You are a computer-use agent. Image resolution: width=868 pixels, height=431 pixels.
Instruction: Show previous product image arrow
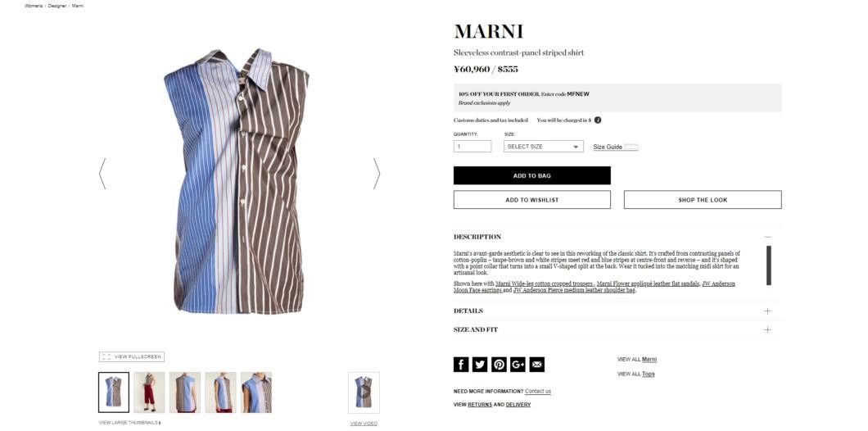(x=102, y=174)
